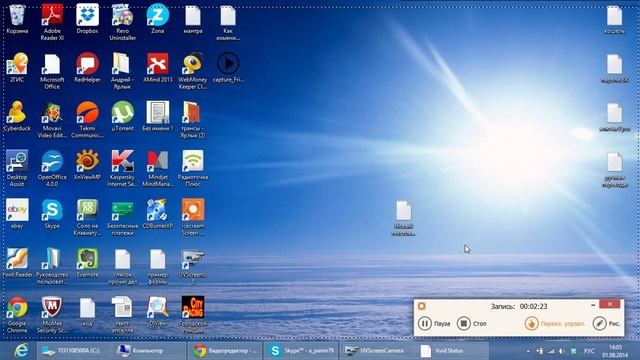Select the Icecream Screen Recorder icon
The image size is (640, 360).
pos(193,218)
